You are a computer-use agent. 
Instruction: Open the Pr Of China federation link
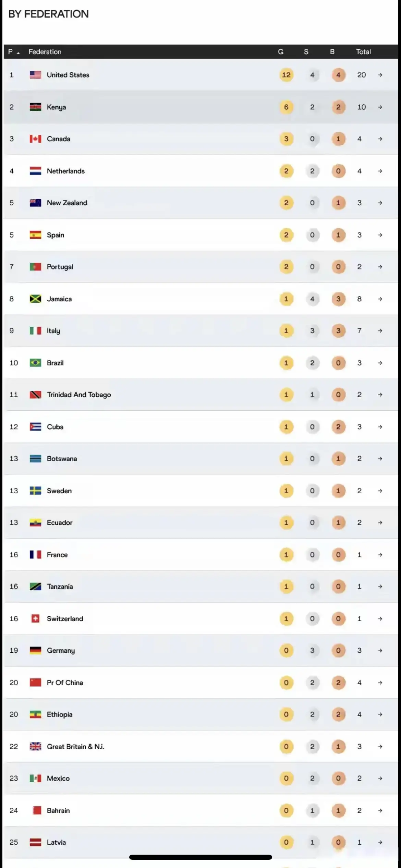point(65,683)
